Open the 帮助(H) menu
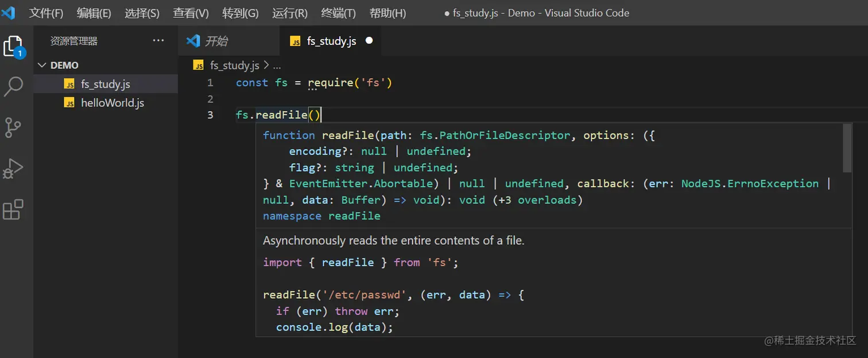 click(387, 13)
